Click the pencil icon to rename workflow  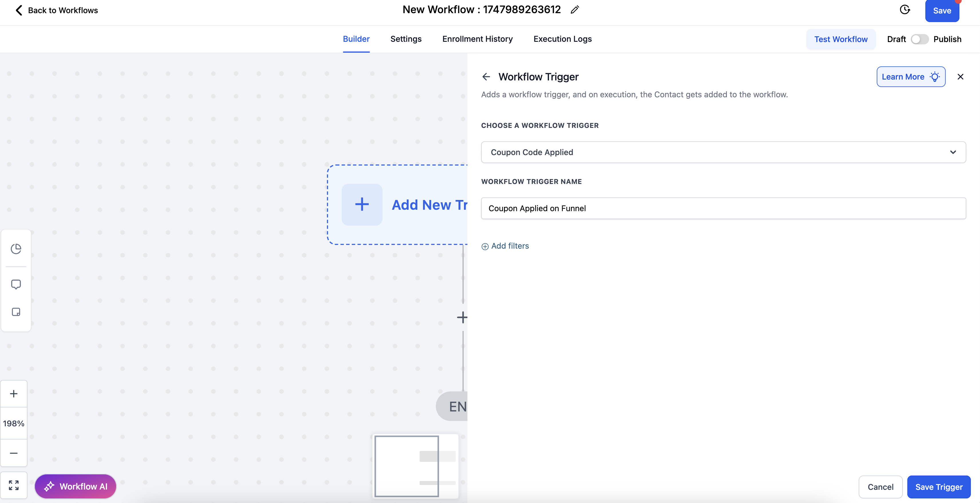click(x=574, y=10)
